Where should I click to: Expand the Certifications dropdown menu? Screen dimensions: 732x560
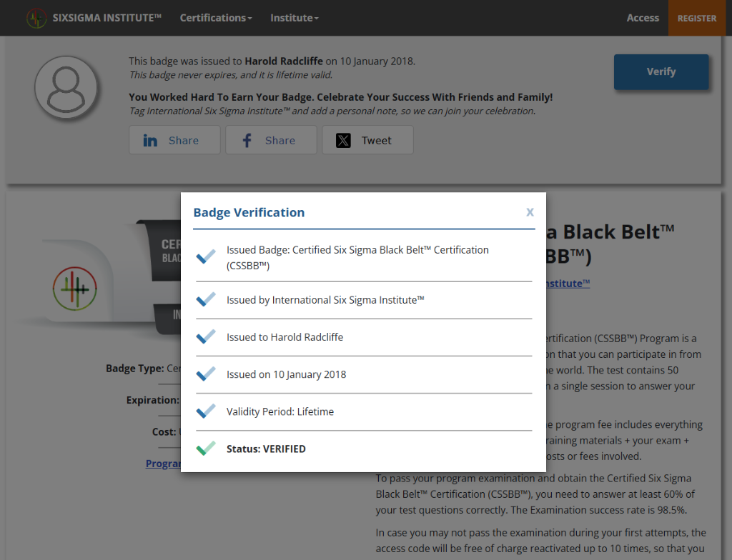click(x=215, y=18)
